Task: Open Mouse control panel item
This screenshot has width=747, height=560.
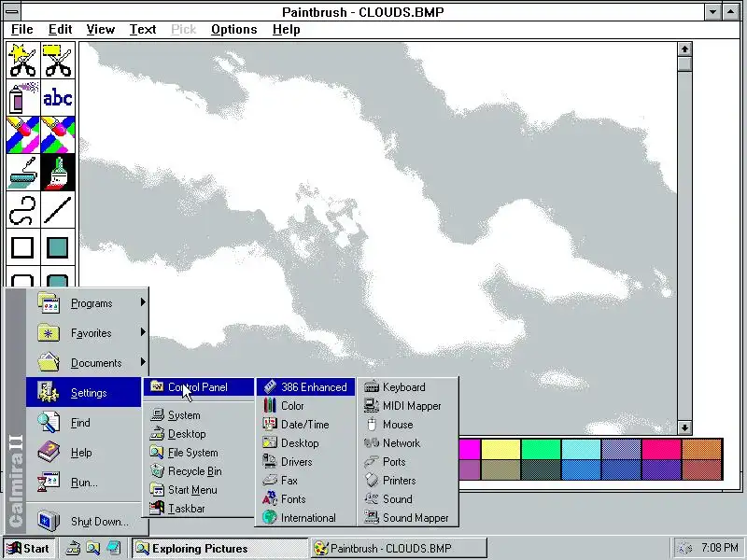Action: (x=408, y=425)
